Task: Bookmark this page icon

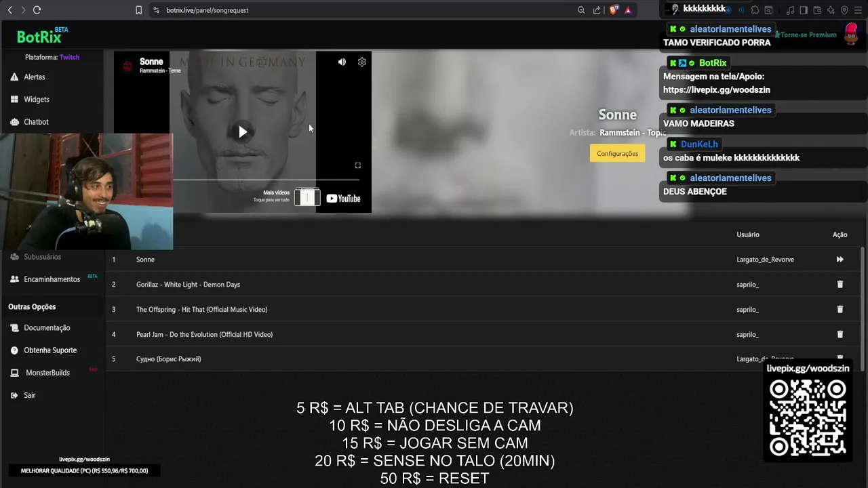Action: click(138, 10)
